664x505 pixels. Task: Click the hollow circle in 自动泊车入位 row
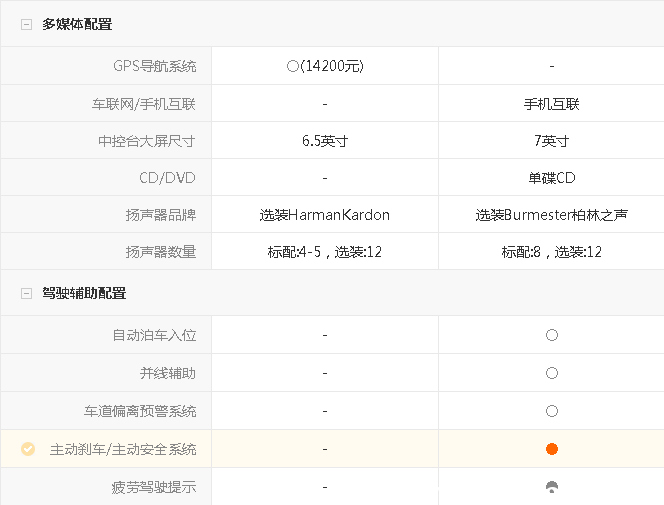click(x=552, y=335)
